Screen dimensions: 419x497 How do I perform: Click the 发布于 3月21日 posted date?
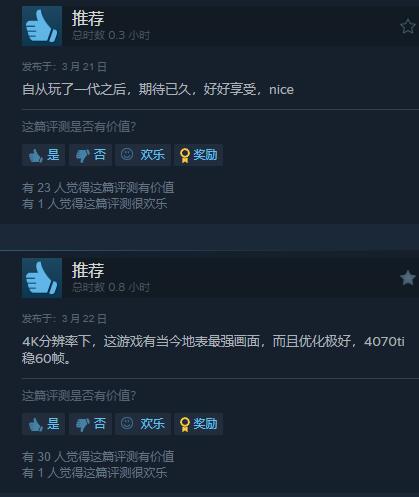64,67
